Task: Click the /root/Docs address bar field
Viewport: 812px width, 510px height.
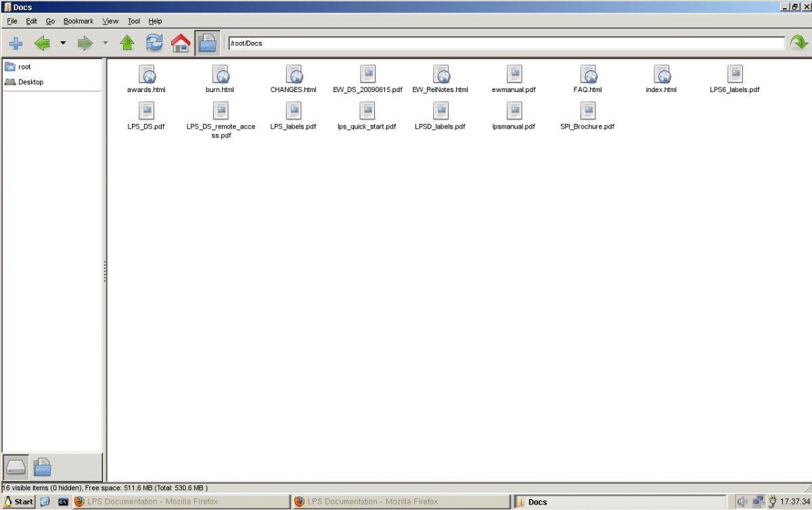Action: pyautogui.click(x=506, y=43)
